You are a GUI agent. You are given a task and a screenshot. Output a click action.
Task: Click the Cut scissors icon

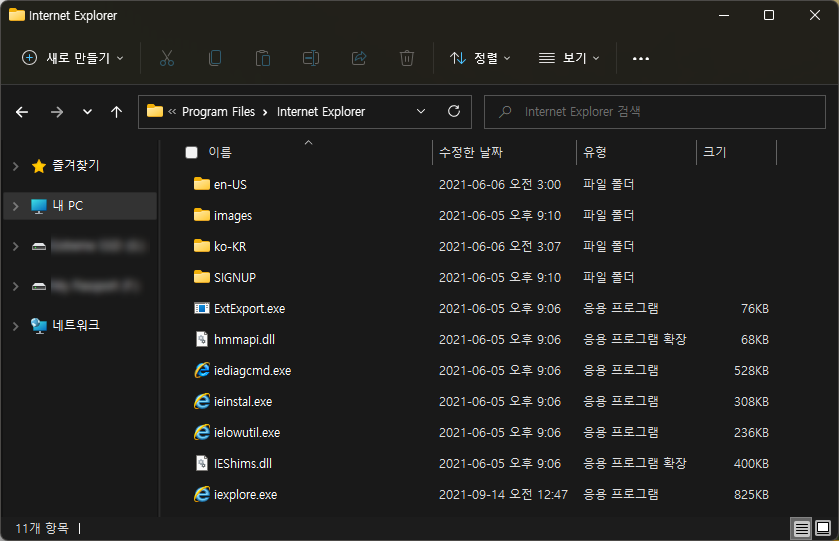click(166, 58)
